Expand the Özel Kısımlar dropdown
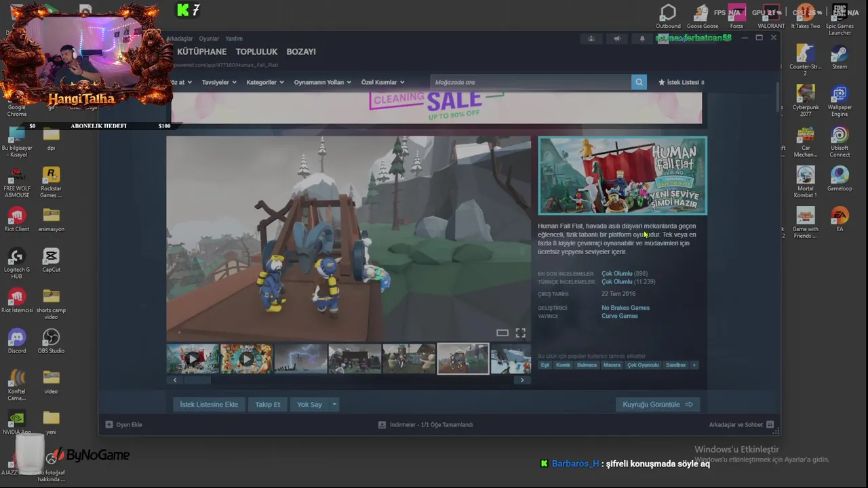Viewport: 868px width, 488px height. tap(382, 82)
